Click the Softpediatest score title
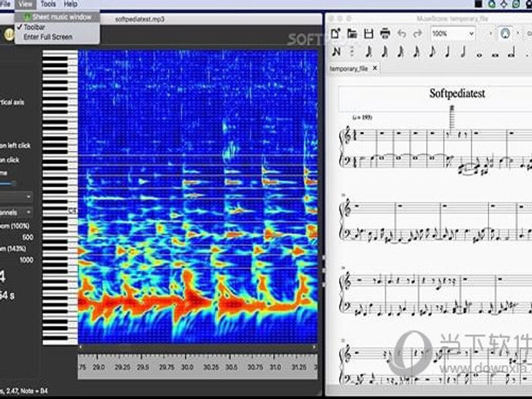 pyautogui.click(x=457, y=93)
